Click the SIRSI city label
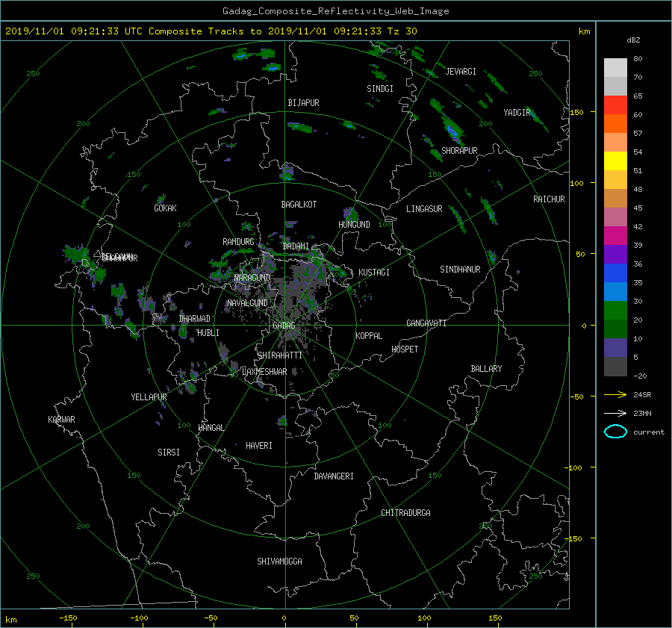This screenshot has width=672, height=628. [x=169, y=453]
